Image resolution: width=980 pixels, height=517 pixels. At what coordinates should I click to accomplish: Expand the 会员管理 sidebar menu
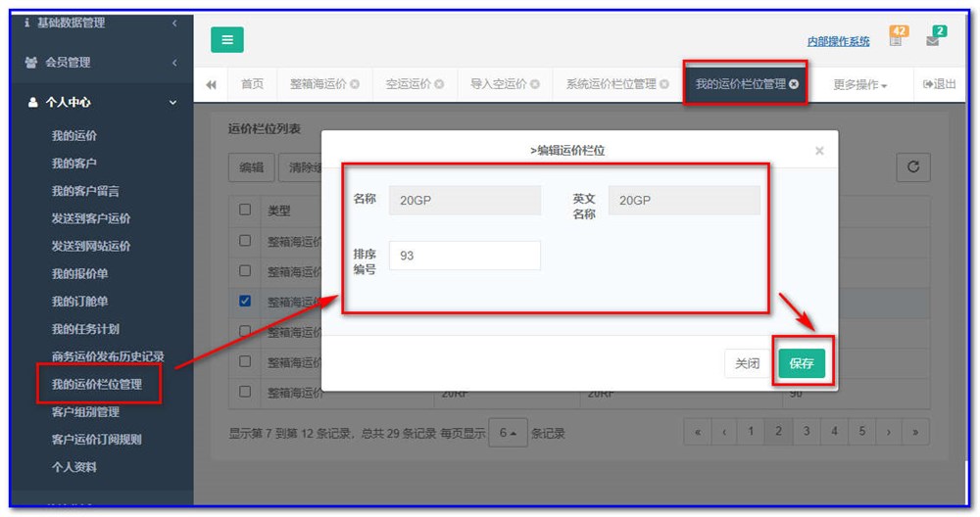click(102, 63)
